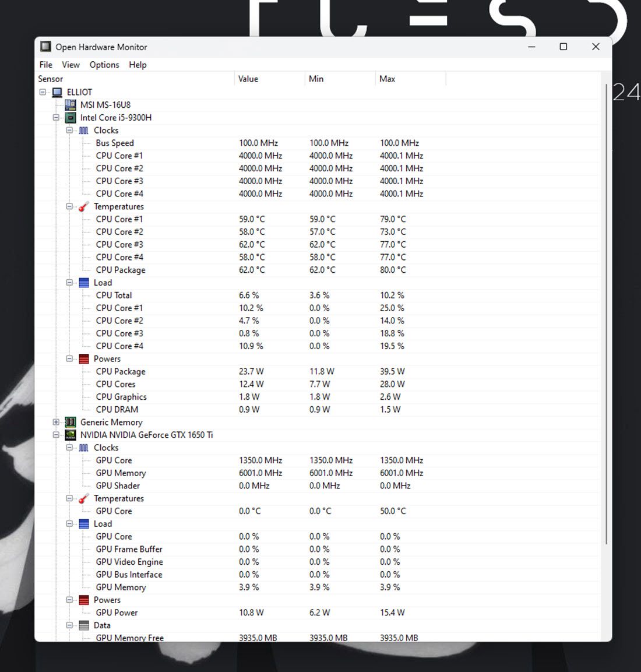This screenshot has height=672, width=641.
Task: Select the GPU Core temperature row
Action: tap(317, 511)
